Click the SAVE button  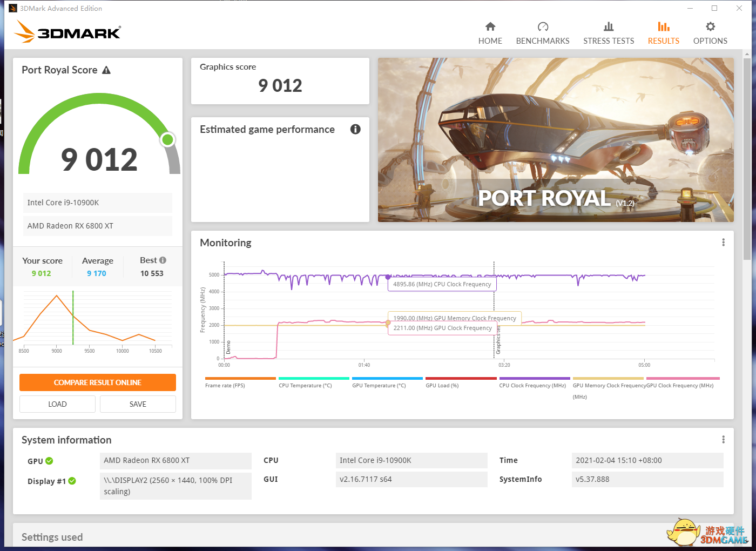click(138, 404)
